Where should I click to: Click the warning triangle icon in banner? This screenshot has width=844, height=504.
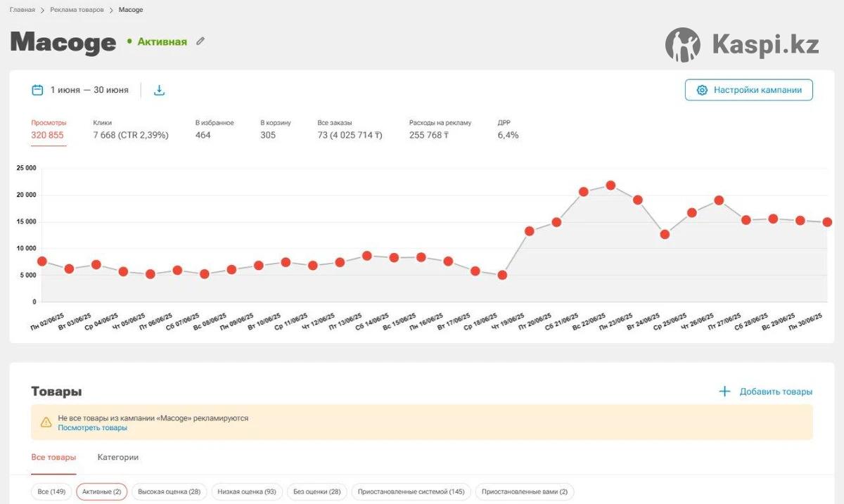click(46, 422)
